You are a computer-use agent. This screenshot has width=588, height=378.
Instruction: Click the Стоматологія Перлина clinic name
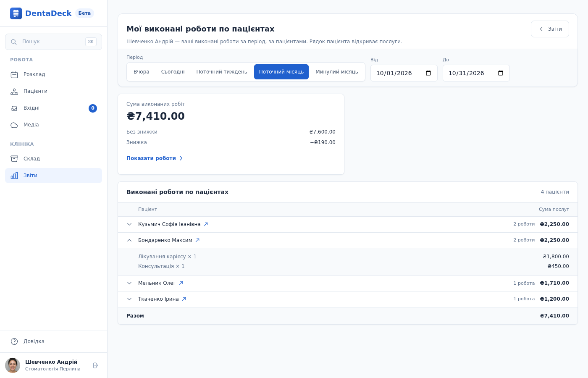pyautogui.click(x=53, y=369)
